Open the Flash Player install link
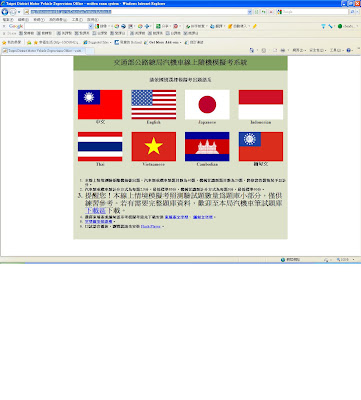Viewport: 361px width, 400px height. [151, 226]
